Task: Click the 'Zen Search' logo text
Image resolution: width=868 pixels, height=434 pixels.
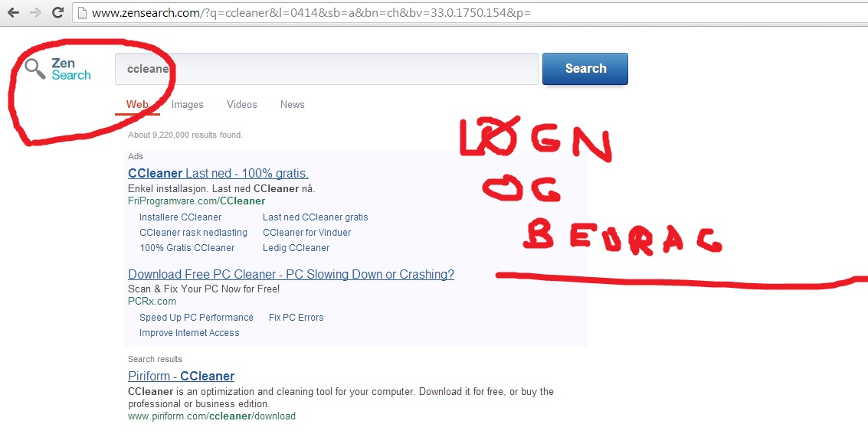Action: pos(70,69)
